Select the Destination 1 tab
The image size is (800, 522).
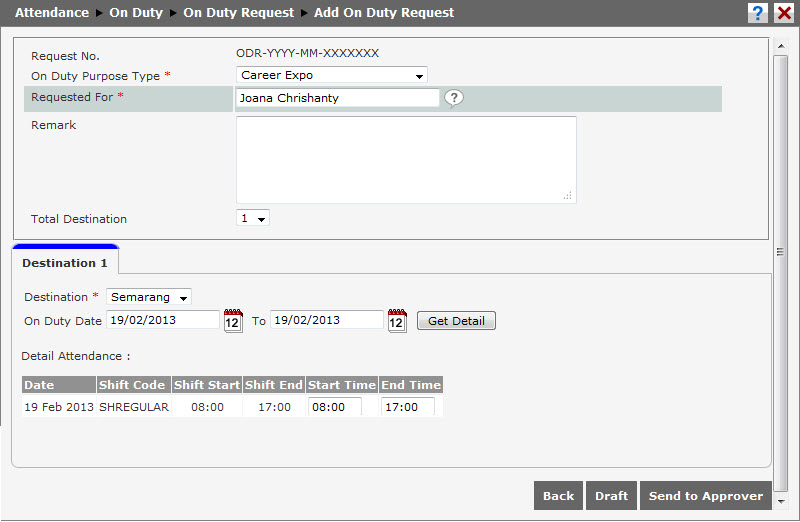click(x=65, y=263)
